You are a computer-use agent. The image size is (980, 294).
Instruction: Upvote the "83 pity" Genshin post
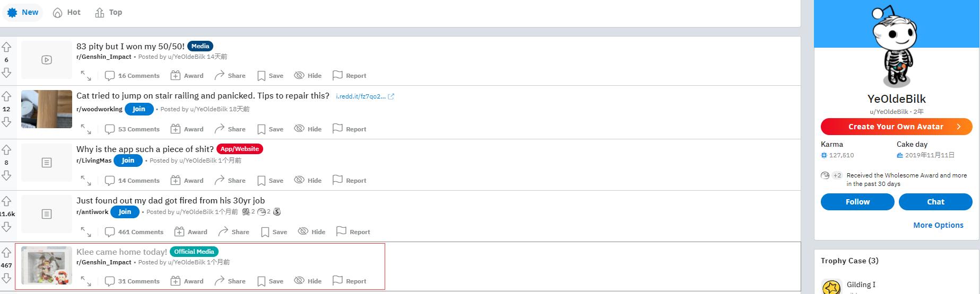tap(6, 47)
